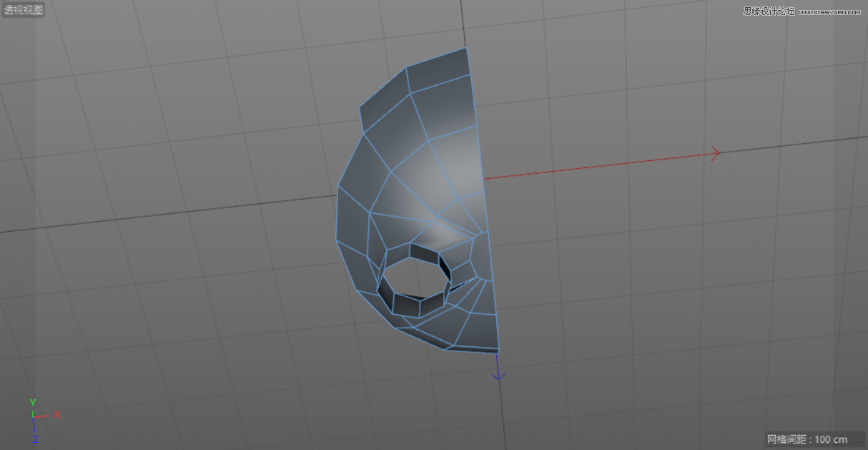Click the 透视视图 viewport label

[23, 10]
